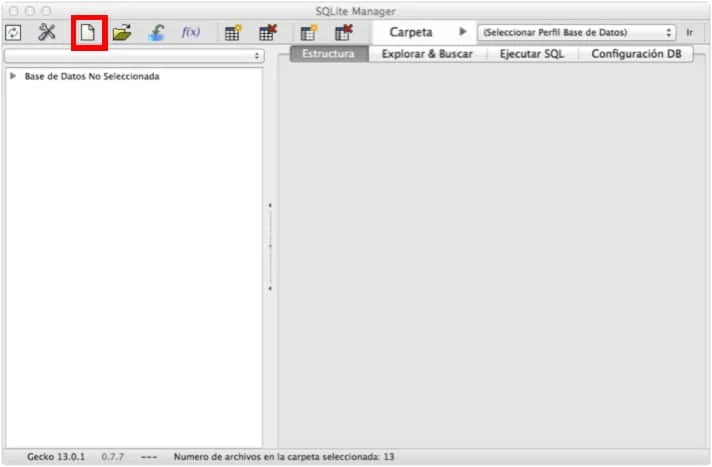Switch to the Ejecutar SQL tab
Image resolution: width=712 pixels, height=467 pixels.
click(x=532, y=54)
